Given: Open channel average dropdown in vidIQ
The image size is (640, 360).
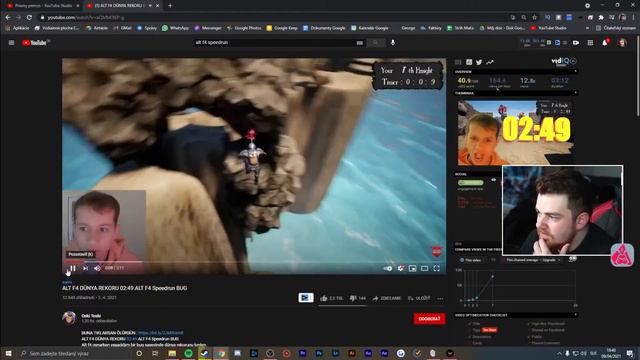Looking at the screenshot, I should [x=533, y=260].
